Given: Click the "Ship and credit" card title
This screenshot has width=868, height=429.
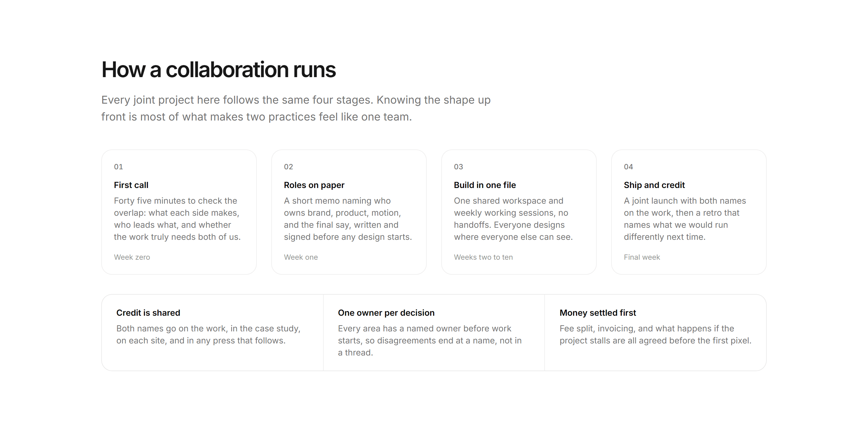Looking at the screenshot, I should click(x=654, y=185).
